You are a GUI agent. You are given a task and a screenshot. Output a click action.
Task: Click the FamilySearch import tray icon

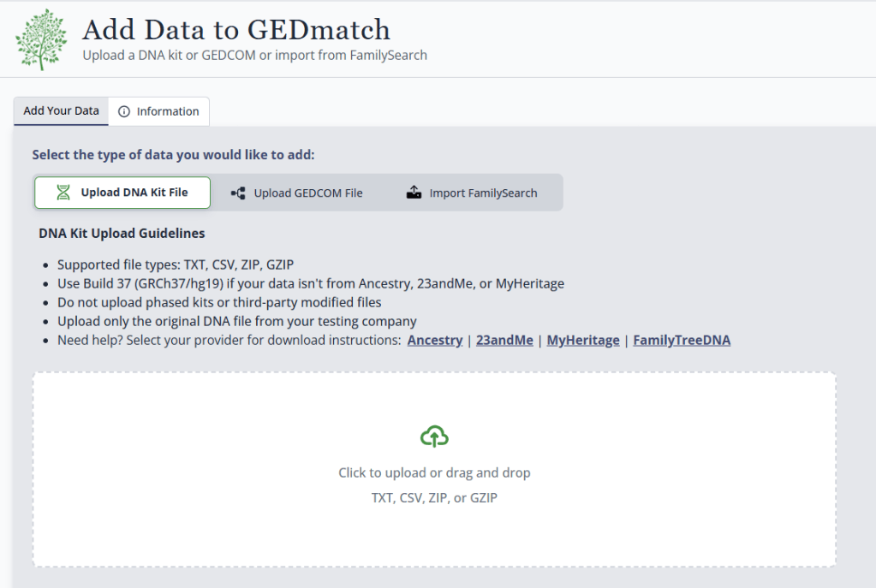[x=414, y=193]
